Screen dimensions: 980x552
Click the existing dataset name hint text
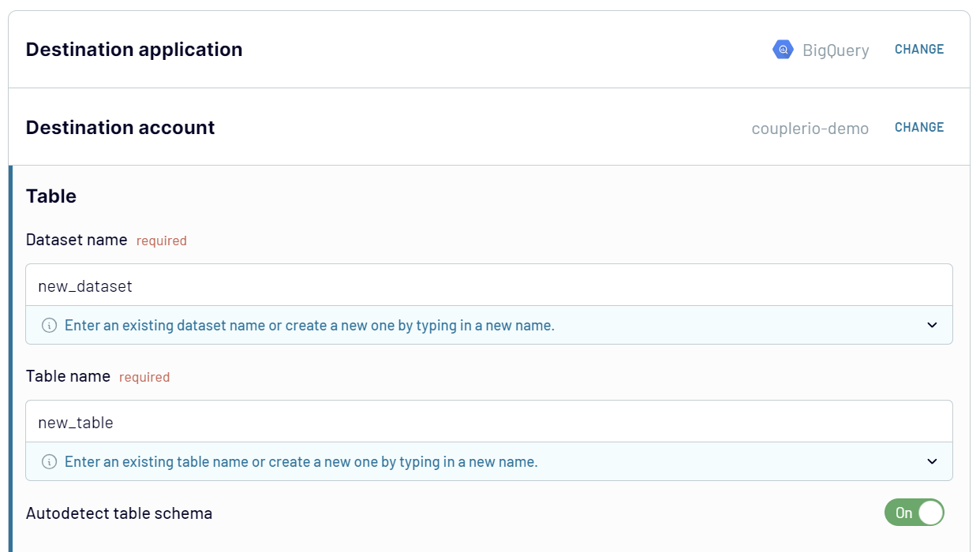click(x=309, y=326)
